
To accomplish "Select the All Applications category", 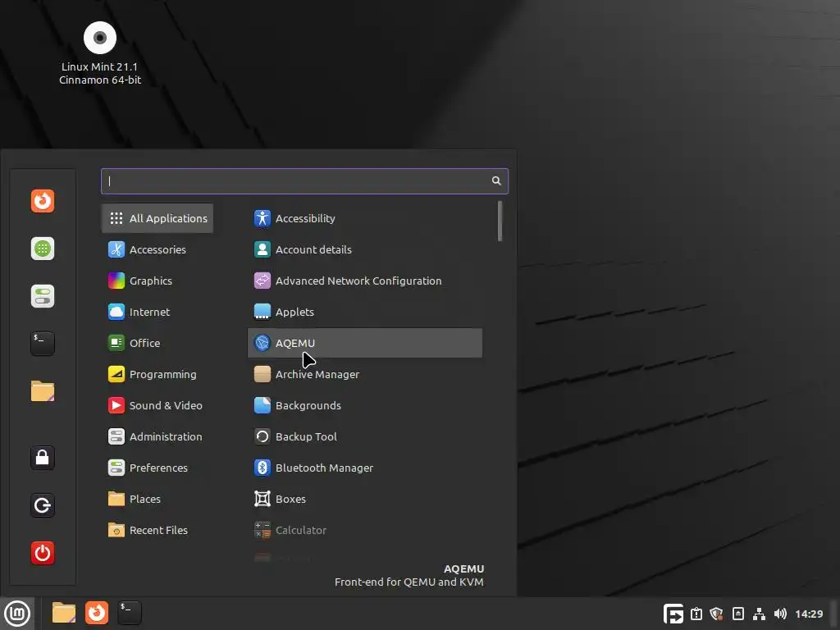I will (x=157, y=218).
